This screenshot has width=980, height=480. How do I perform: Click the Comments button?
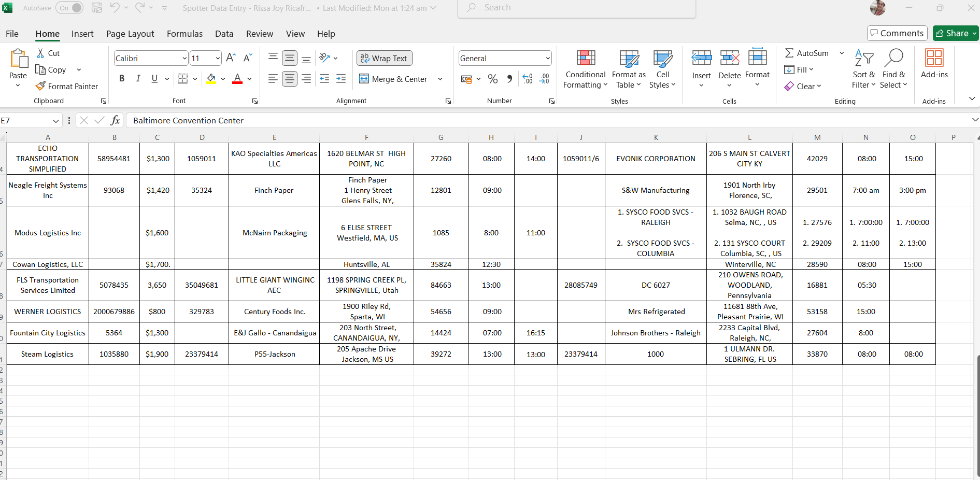point(897,33)
